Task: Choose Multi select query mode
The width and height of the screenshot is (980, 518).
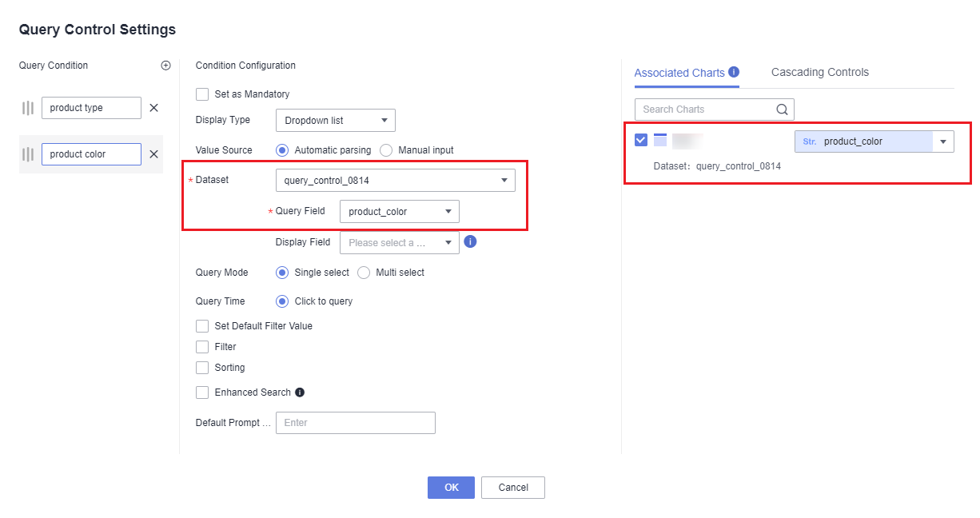Action: [x=364, y=273]
